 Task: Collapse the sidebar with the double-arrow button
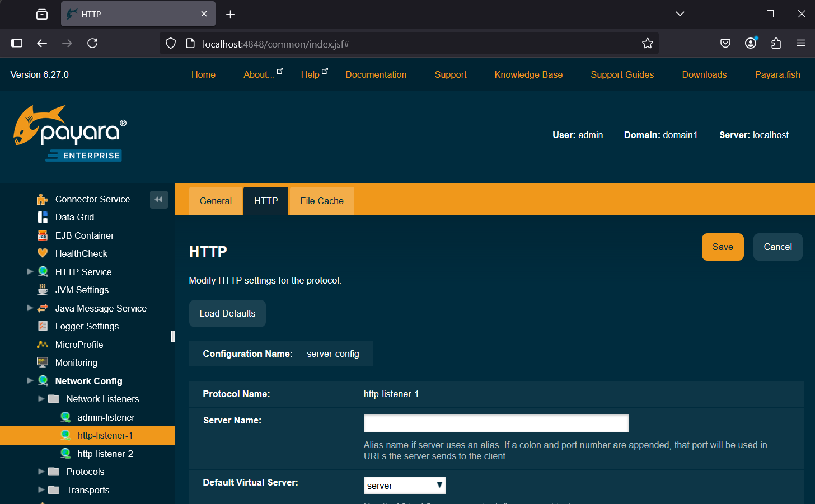(159, 200)
